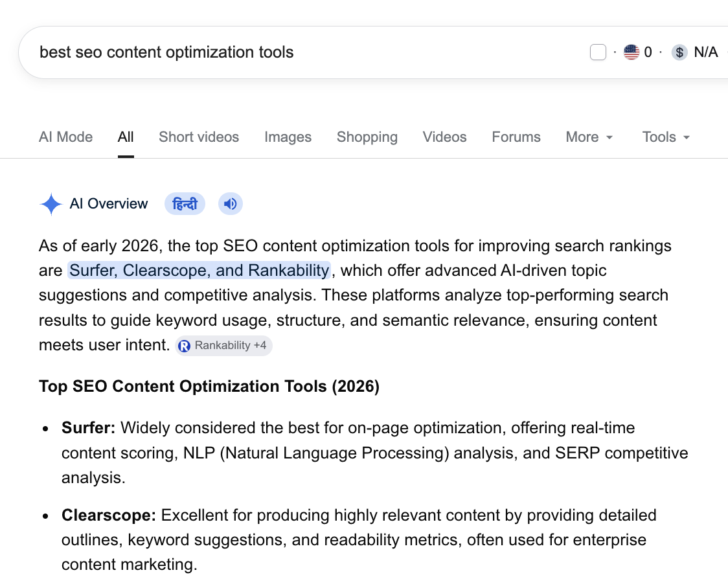Click highlighted Surfer, Clearscope, and Rankability text
This screenshot has height=588, width=728.
click(199, 271)
